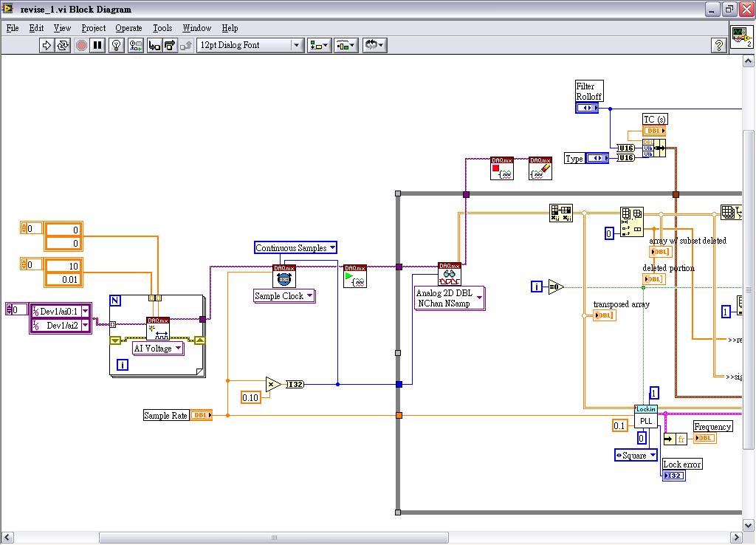The image size is (756, 545).
Task: Click the Run Continuously button
Action: tap(63, 45)
